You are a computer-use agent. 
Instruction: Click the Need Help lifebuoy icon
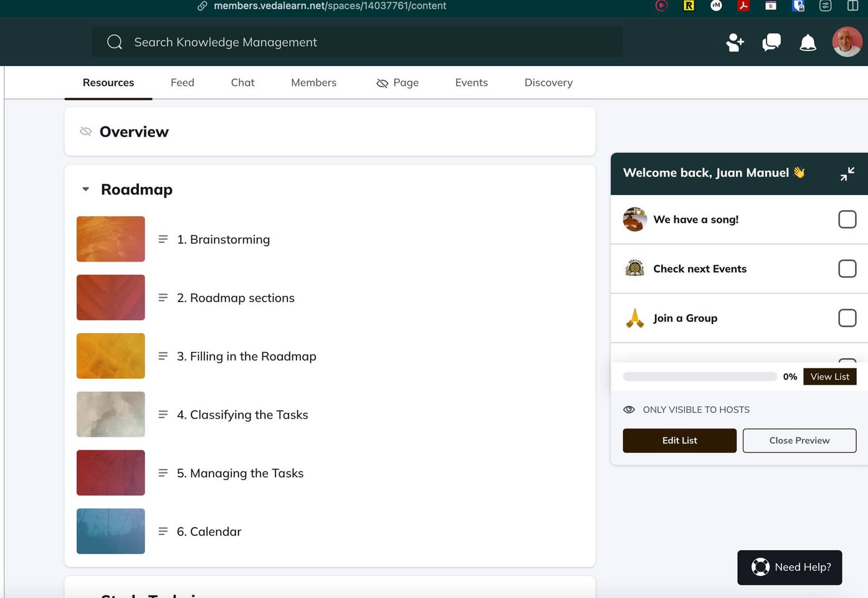[760, 567]
